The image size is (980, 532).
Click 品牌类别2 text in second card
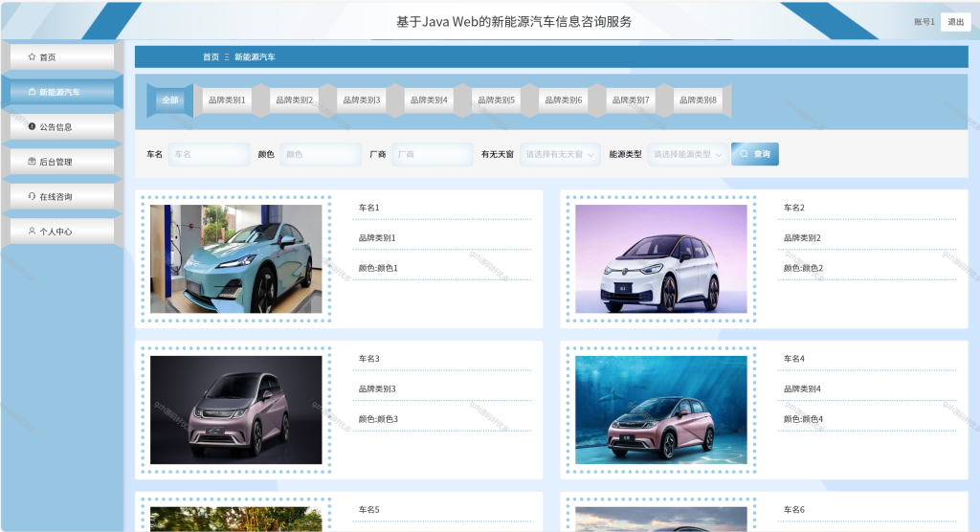click(803, 238)
